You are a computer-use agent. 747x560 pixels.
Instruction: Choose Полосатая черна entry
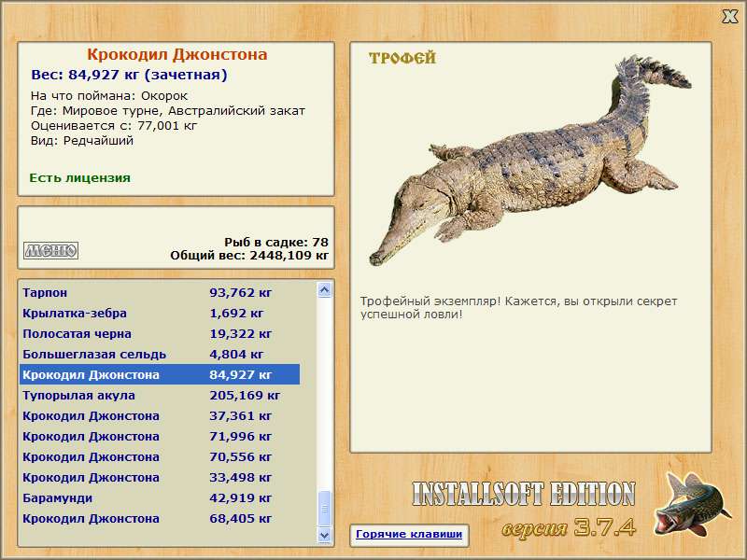(159, 334)
